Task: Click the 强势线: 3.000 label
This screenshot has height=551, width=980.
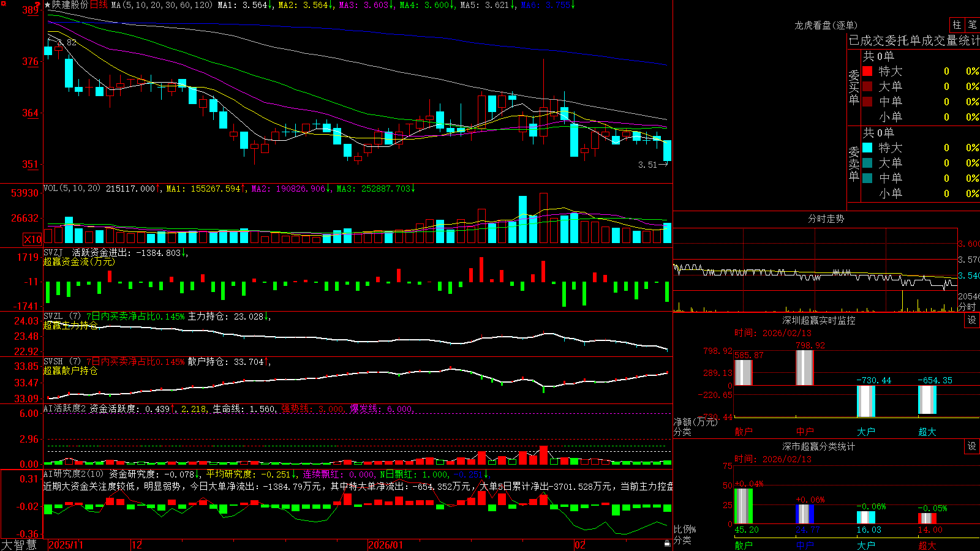Action: click(x=312, y=408)
